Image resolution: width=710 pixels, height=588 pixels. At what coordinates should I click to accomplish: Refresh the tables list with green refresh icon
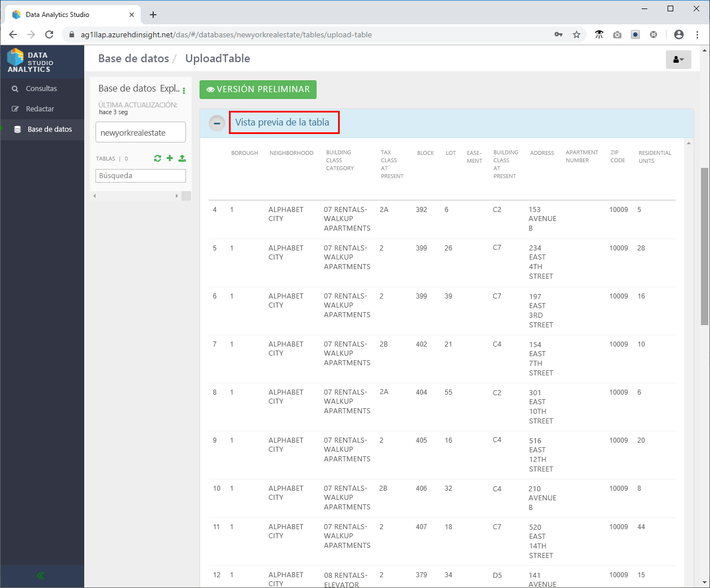point(158,158)
